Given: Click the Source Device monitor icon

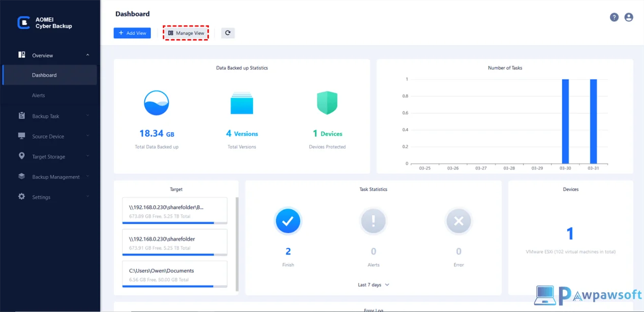Looking at the screenshot, I should point(22,136).
